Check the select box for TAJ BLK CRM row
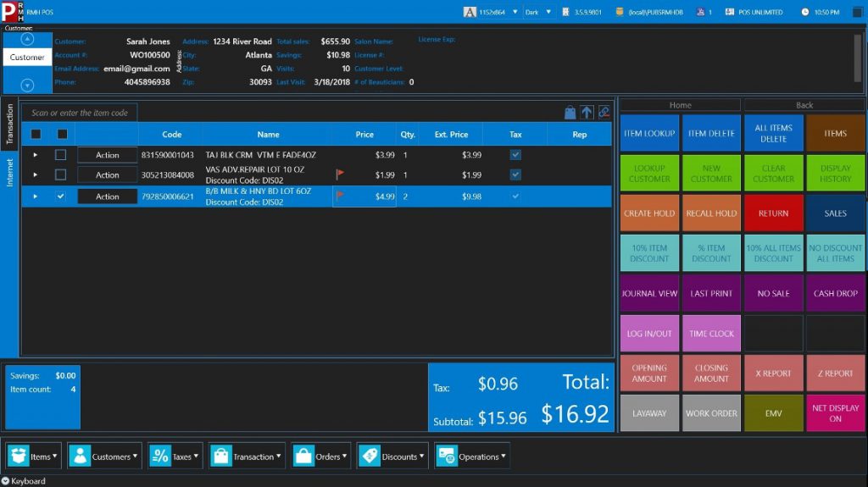Viewport: 868px width, 487px height. pyautogui.click(x=61, y=155)
